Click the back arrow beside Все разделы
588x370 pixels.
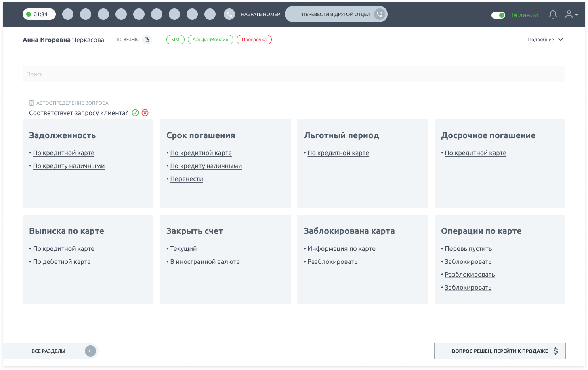[90, 351]
